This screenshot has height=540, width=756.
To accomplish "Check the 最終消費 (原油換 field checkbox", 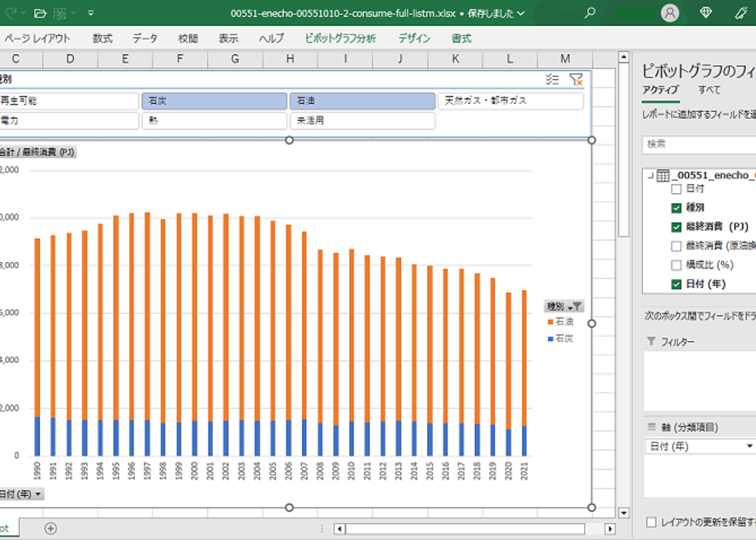I will click(x=676, y=246).
